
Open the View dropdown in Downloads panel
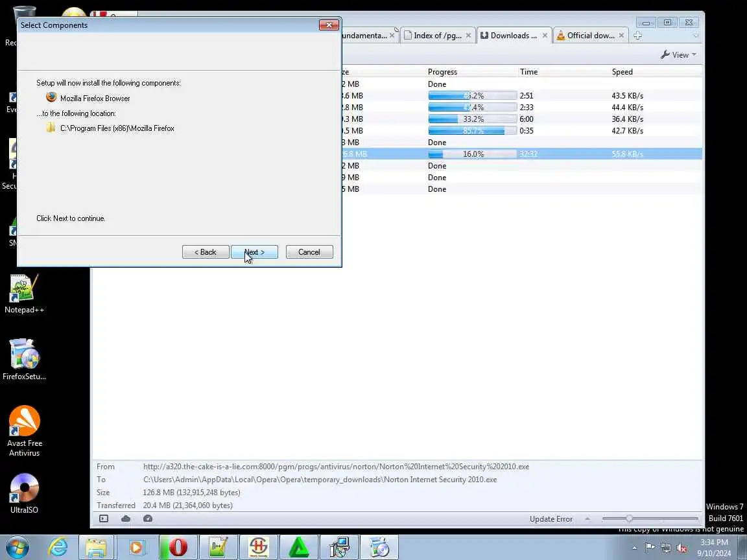click(x=678, y=54)
